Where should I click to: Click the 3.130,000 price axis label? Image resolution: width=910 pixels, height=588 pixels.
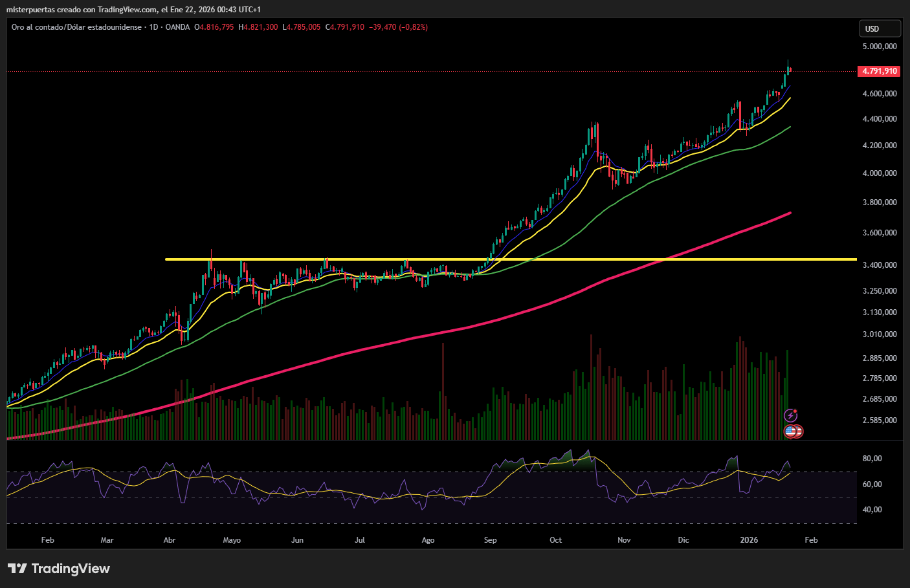click(880, 312)
